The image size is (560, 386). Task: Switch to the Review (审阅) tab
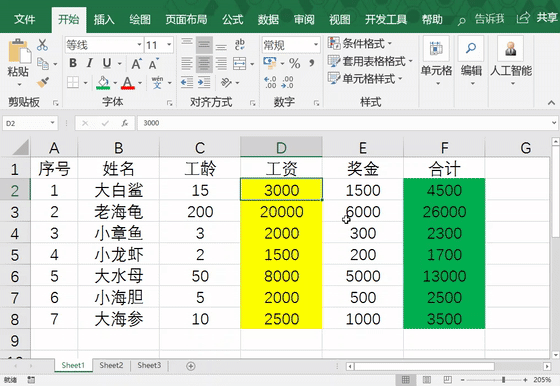click(304, 19)
